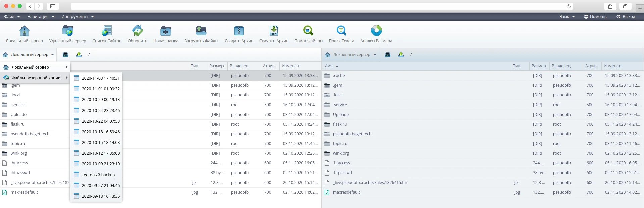644x208 pixels.
Task: Launch the Size Analysis tool
Action: pos(376,31)
